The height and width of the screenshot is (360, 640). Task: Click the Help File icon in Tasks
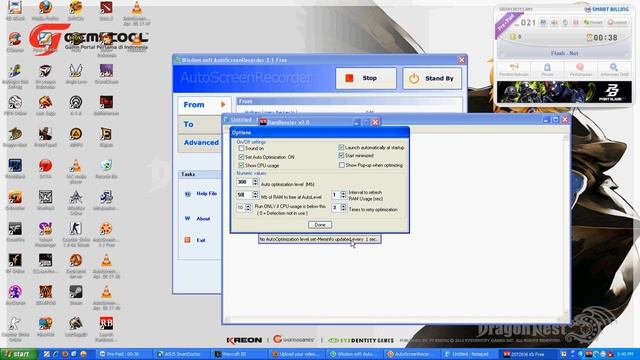(x=188, y=194)
